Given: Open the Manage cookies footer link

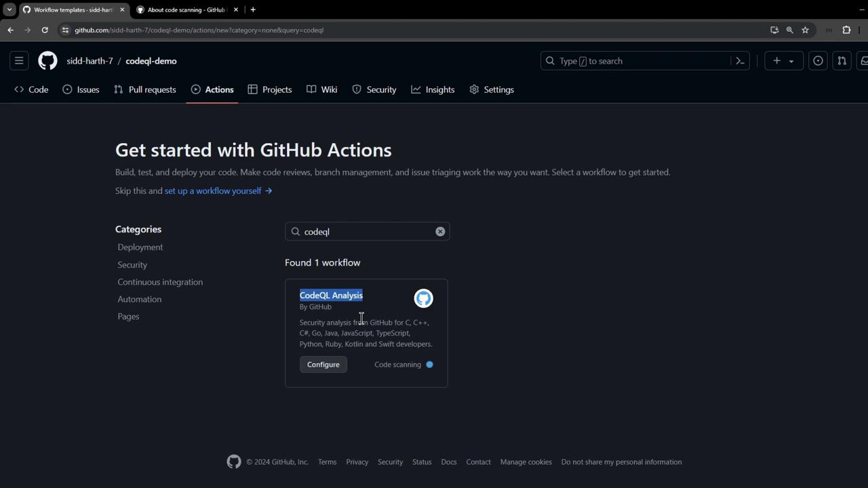Looking at the screenshot, I should 526,462.
